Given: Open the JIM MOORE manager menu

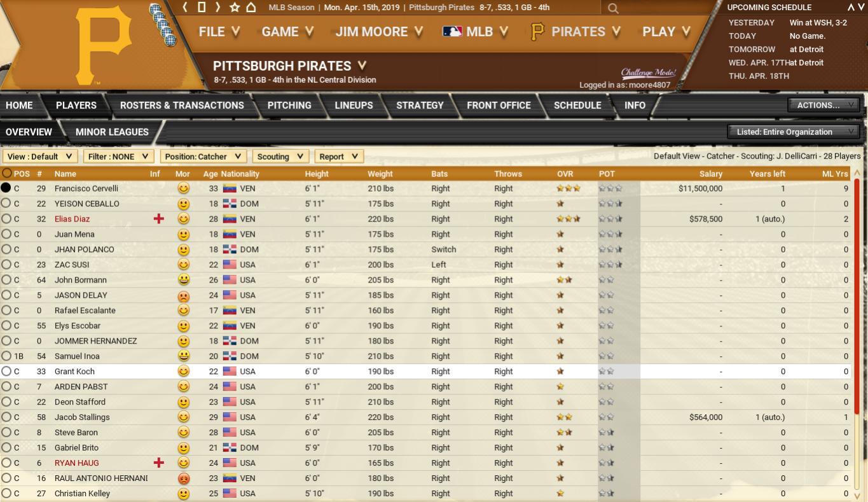Looking at the screenshot, I should click(380, 32).
